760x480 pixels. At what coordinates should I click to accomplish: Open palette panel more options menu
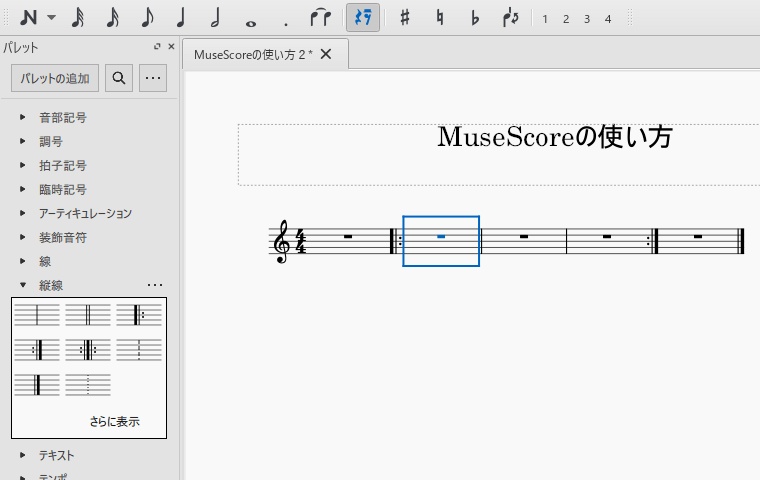pos(153,78)
